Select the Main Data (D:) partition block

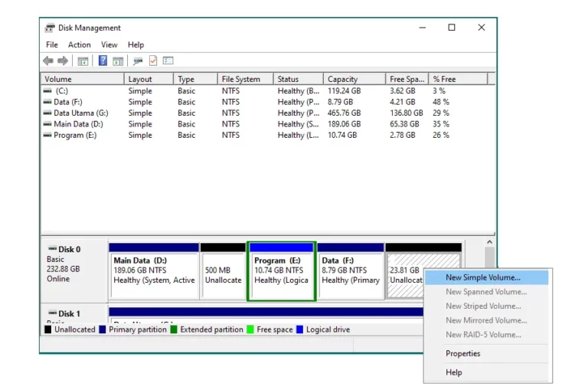coord(154,270)
